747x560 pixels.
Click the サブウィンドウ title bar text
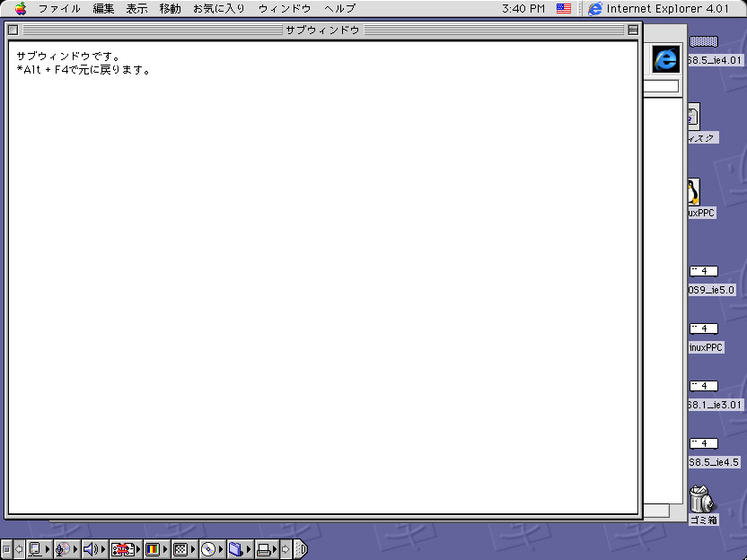point(322,30)
